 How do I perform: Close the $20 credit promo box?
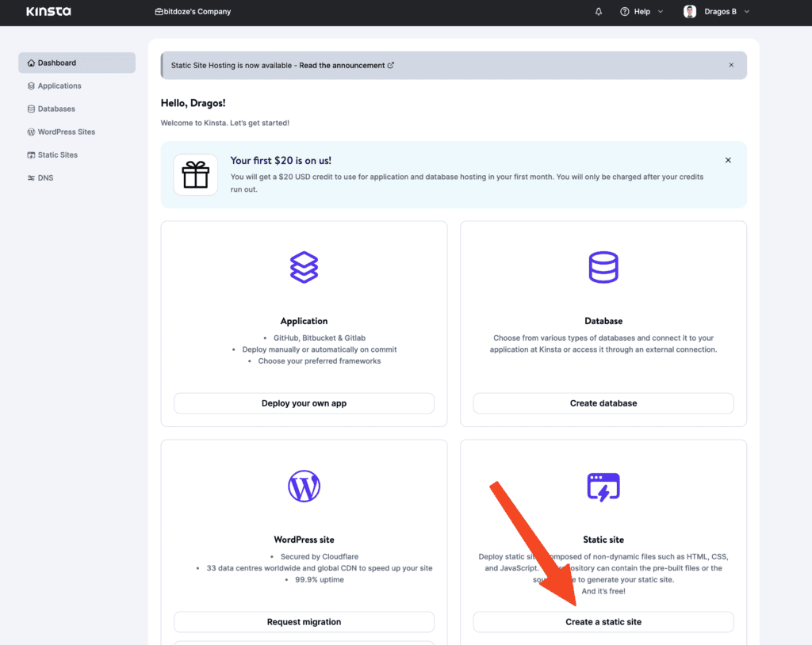(728, 161)
